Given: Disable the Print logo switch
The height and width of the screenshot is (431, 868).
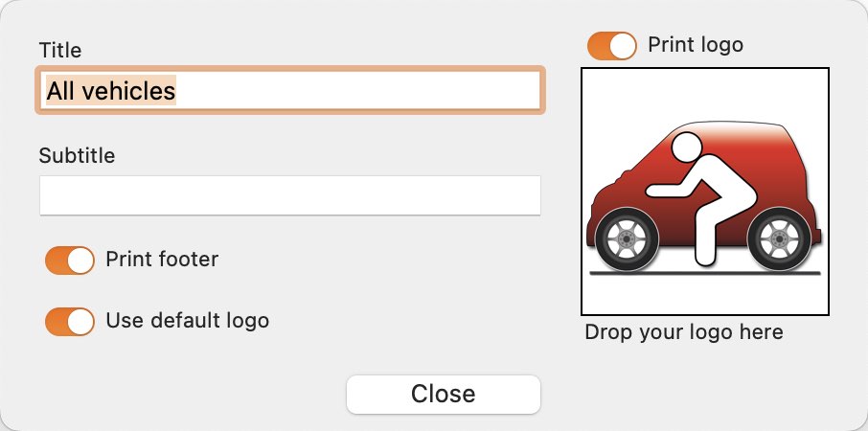Looking at the screenshot, I should [611, 45].
